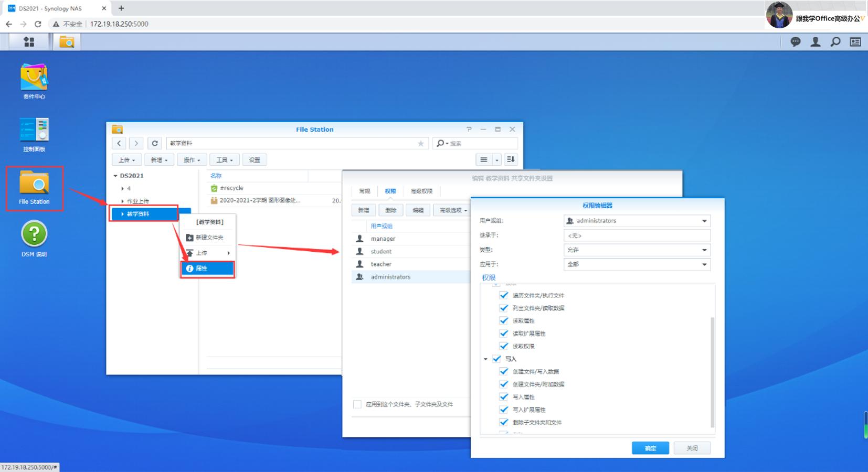Image resolution: width=868 pixels, height=472 pixels.
Task: Enable apply to subfolders and files checkbox
Action: click(x=357, y=404)
